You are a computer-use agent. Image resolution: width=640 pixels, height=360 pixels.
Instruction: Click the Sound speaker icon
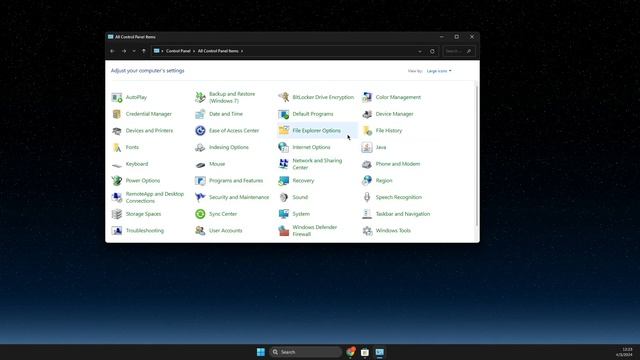point(283,198)
